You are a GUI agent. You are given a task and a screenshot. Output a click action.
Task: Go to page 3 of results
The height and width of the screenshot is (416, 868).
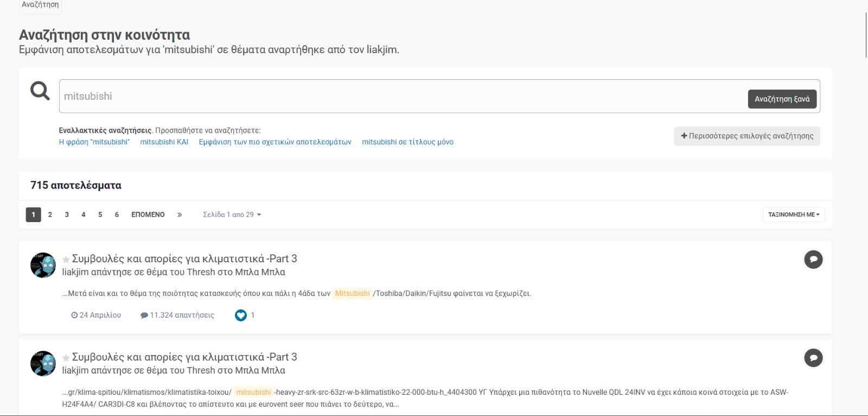pos(67,215)
